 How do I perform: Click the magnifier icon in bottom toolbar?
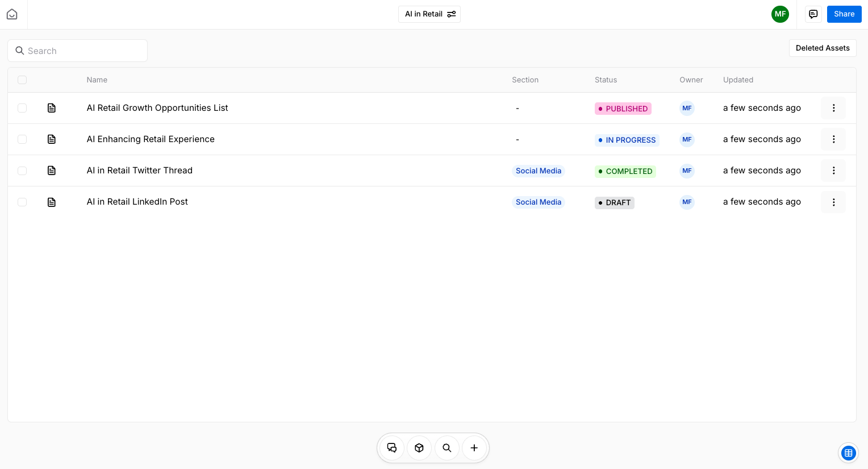click(x=447, y=448)
